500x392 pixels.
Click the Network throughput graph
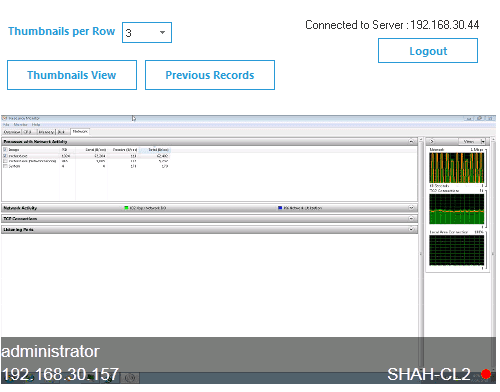point(456,168)
